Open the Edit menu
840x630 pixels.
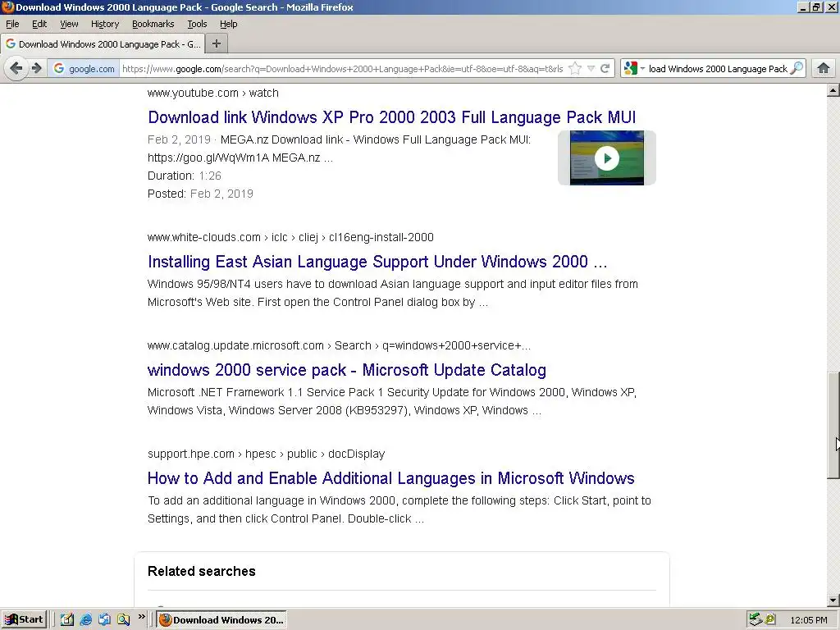tap(39, 24)
